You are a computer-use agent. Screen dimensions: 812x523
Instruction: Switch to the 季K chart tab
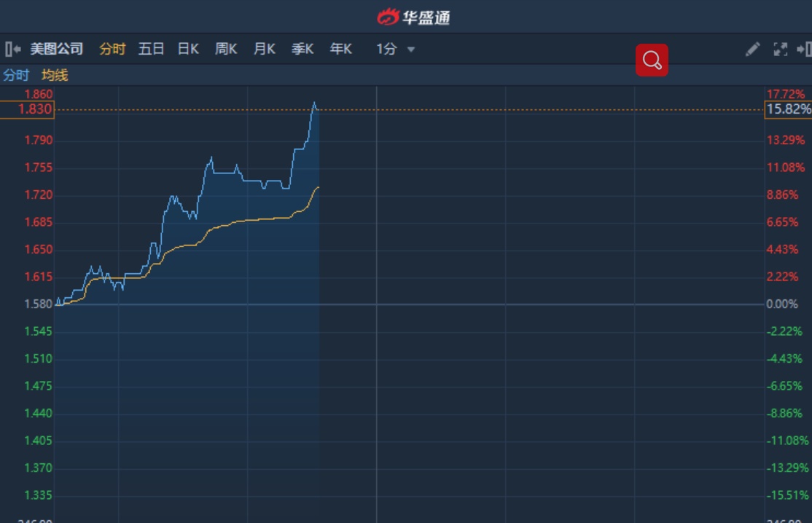click(302, 49)
